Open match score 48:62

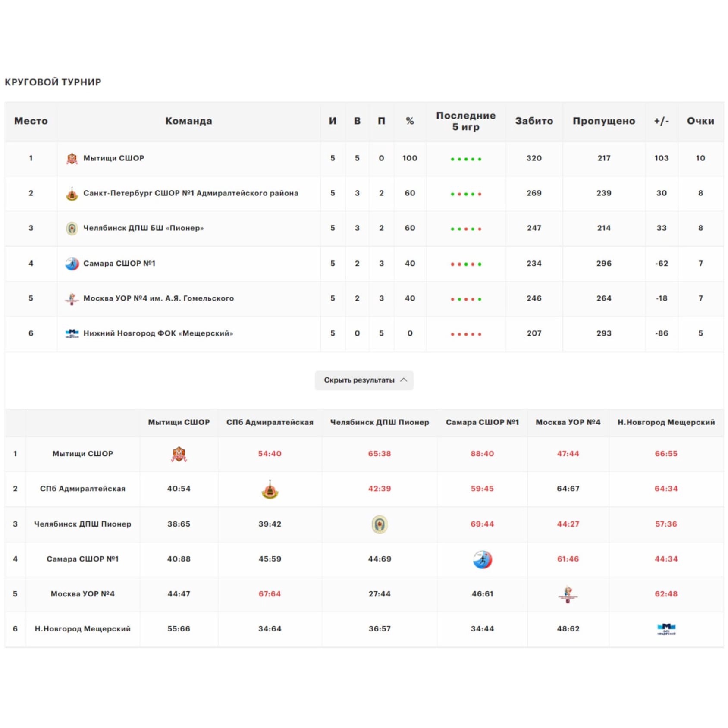click(568, 629)
